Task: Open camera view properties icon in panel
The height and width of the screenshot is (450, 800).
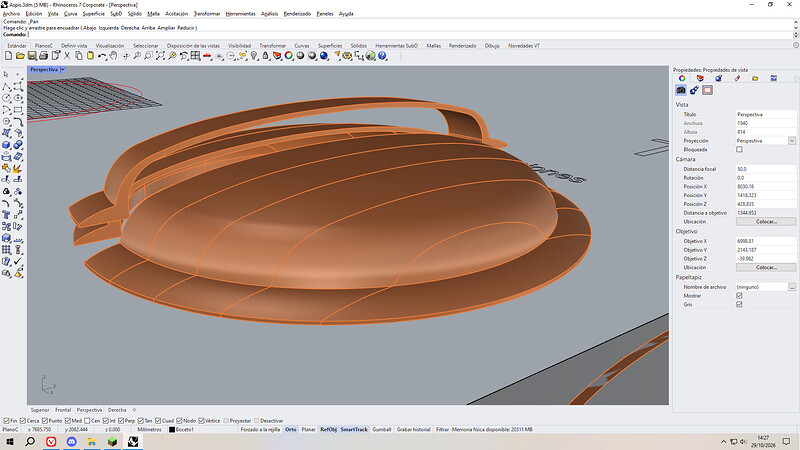Action: point(681,90)
